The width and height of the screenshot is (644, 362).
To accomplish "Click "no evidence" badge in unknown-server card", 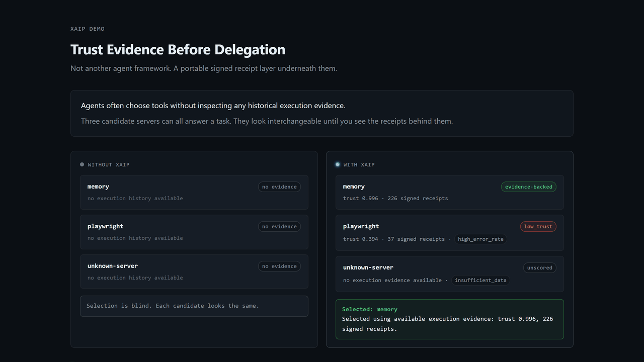I will pos(279,266).
